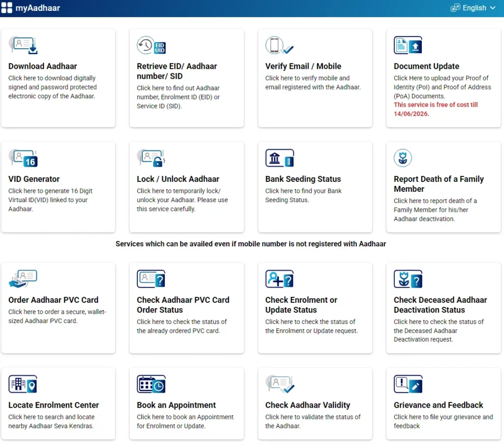Image resolution: width=504 pixels, height=444 pixels.
Task: Open the Document Update service title
Action: click(426, 66)
